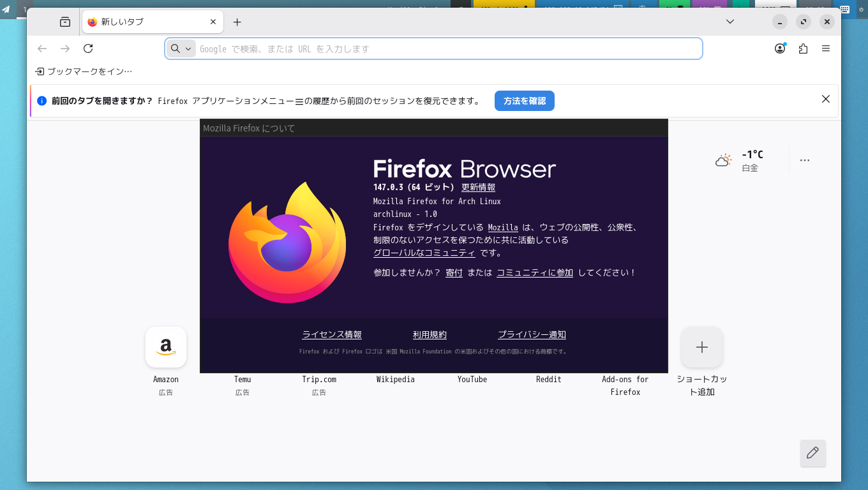Viewport: 868px width, 490px height.
Task: Click the Mozilla Firefox について title bar
Action: tap(434, 128)
